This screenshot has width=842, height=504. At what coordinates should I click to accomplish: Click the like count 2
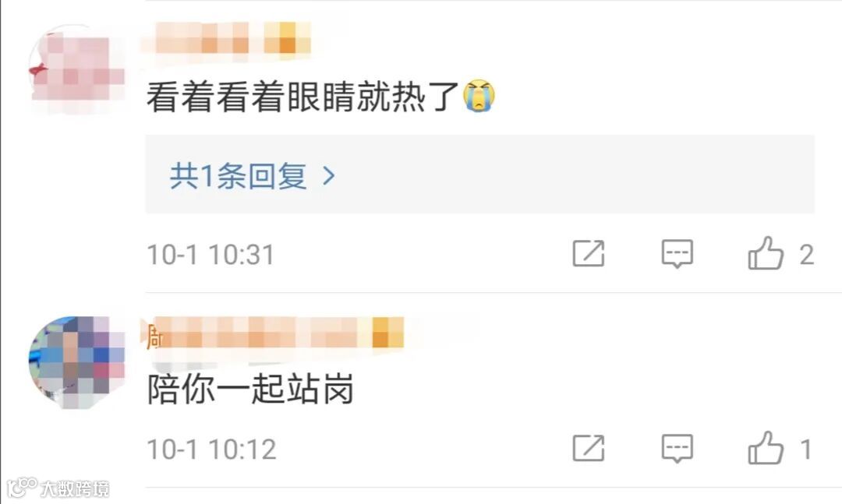[807, 255]
